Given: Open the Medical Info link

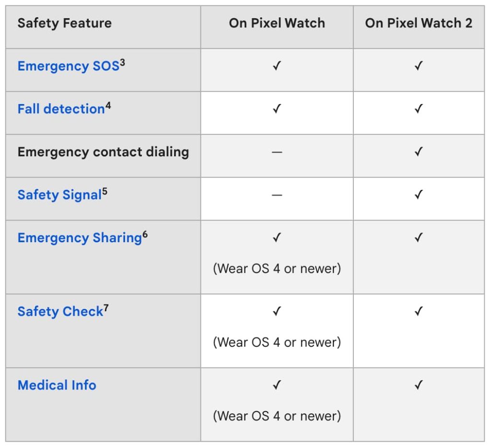Looking at the screenshot, I should pyautogui.click(x=57, y=385).
